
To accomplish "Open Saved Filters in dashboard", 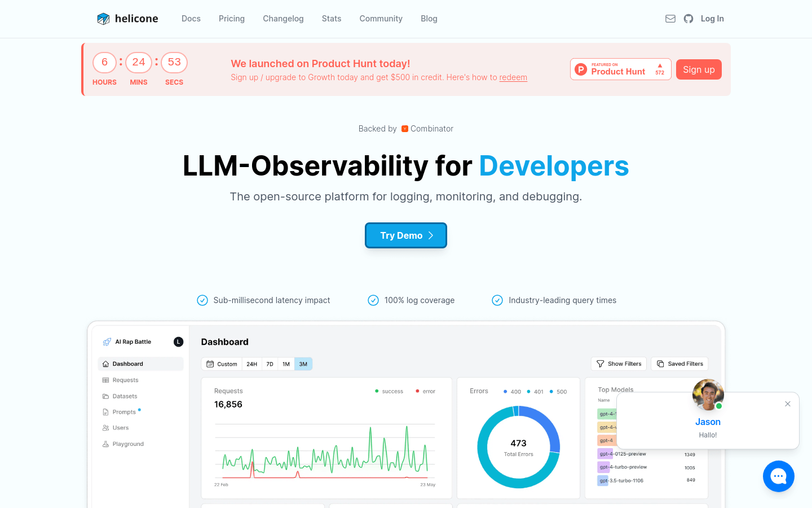I will click(679, 364).
